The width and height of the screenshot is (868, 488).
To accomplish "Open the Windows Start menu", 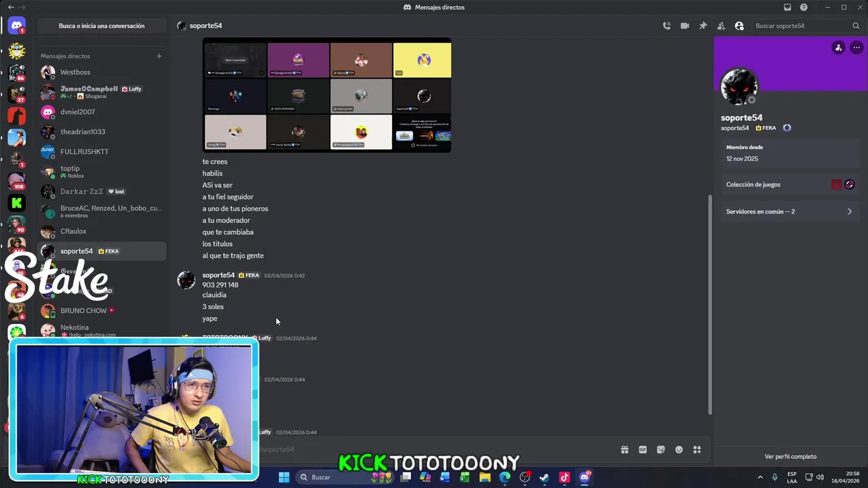I will (x=284, y=477).
